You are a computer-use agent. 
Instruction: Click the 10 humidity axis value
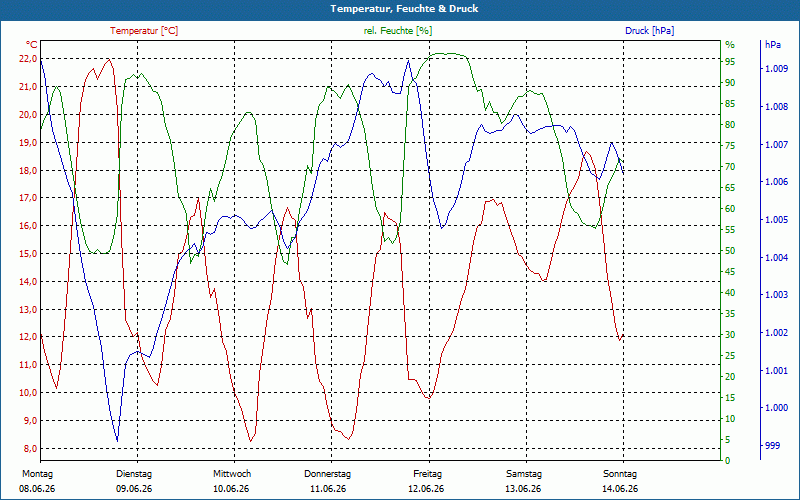pyautogui.click(x=731, y=418)
